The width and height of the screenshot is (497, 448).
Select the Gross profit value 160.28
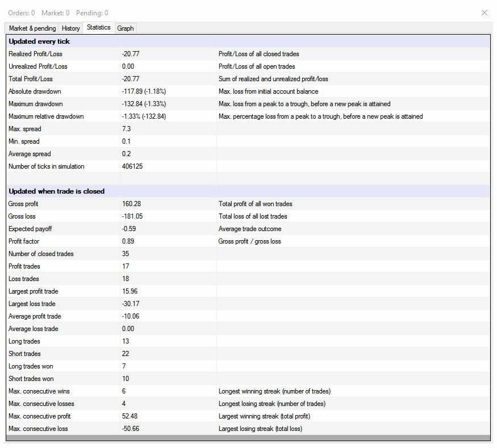[132, 204]
